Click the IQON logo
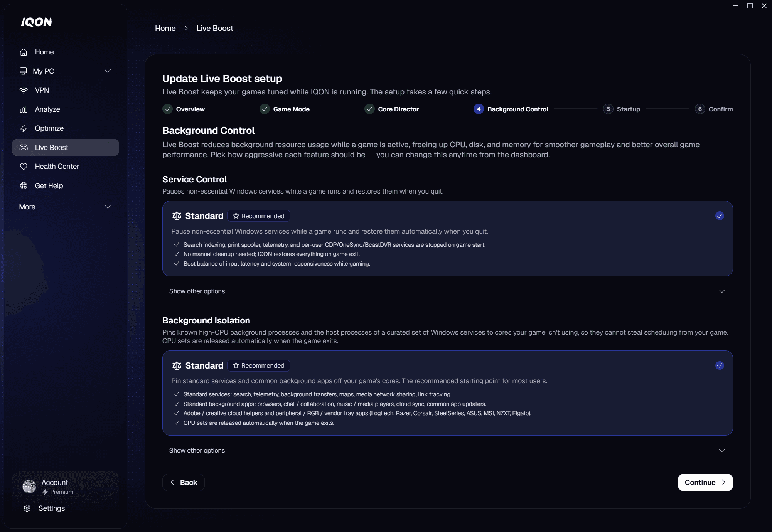 coord(36,22)
